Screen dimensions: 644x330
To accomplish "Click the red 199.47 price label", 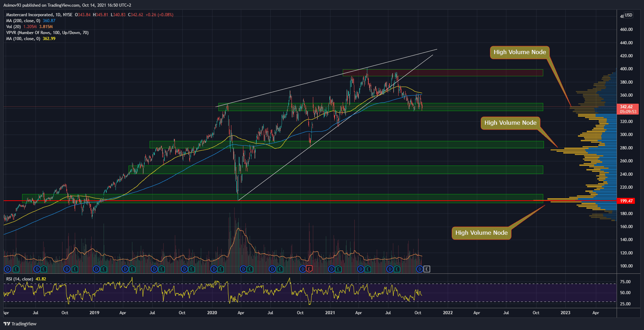I will point(626,201).
